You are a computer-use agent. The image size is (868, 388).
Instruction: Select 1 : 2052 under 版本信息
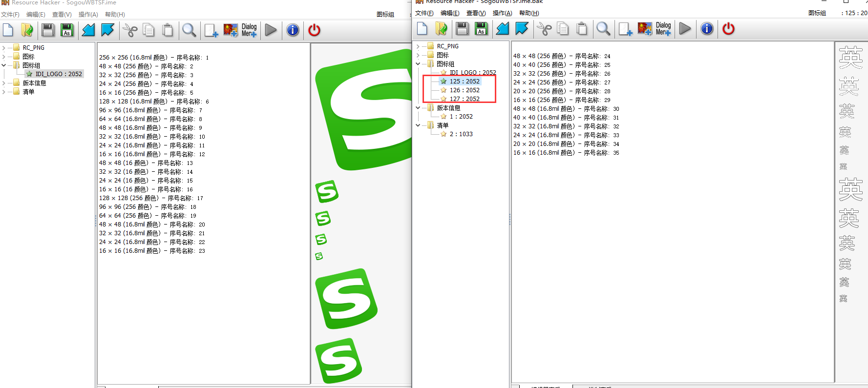pyautogui.click(x=461, y=117)
